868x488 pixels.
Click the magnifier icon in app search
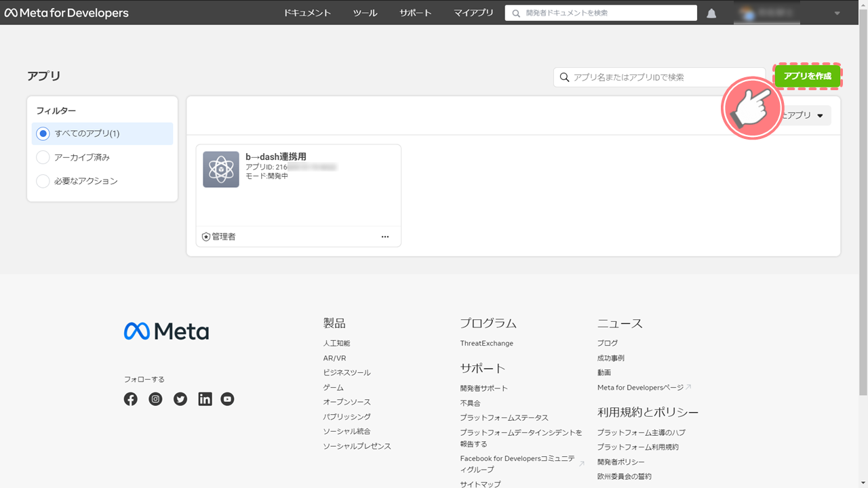[x=564, y=77]
